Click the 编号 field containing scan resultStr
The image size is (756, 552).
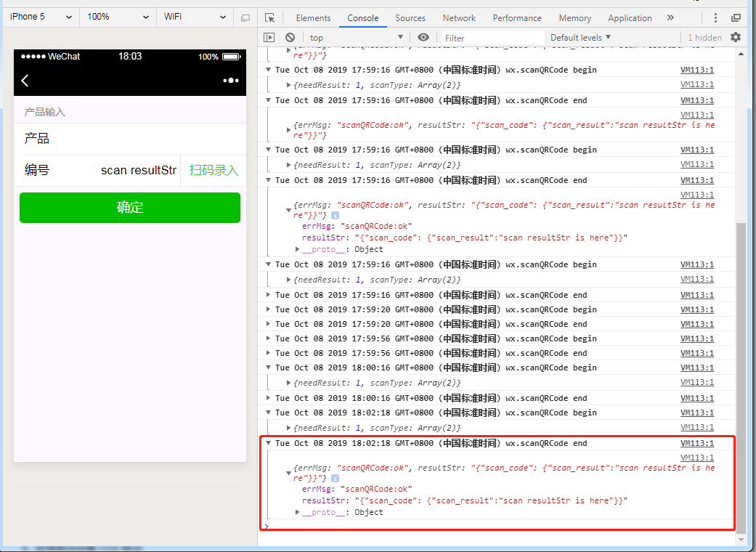point(139,170)
